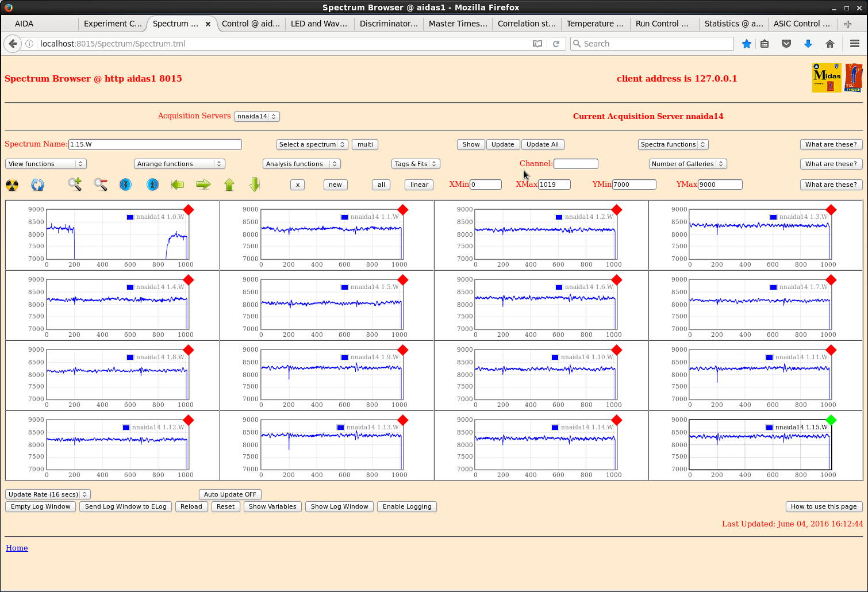868x592 pixels.
Task: Switch to the Temperature tab
Action: coord(596,24)
